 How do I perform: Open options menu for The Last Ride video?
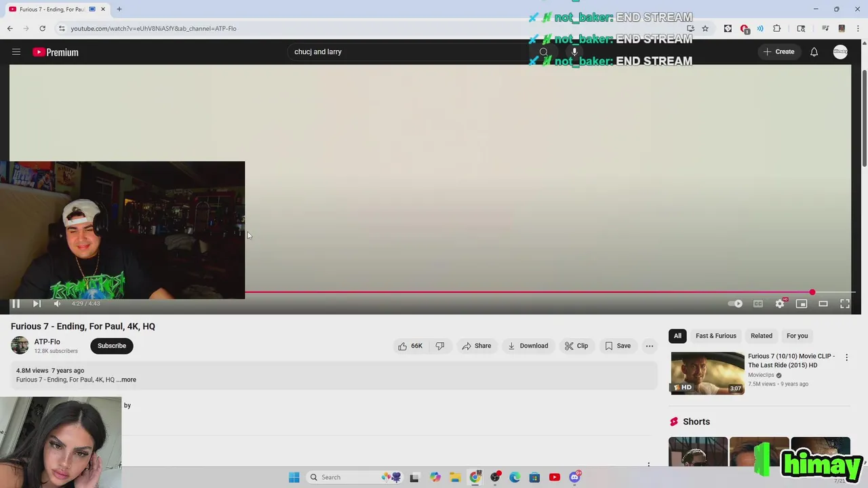846,357
